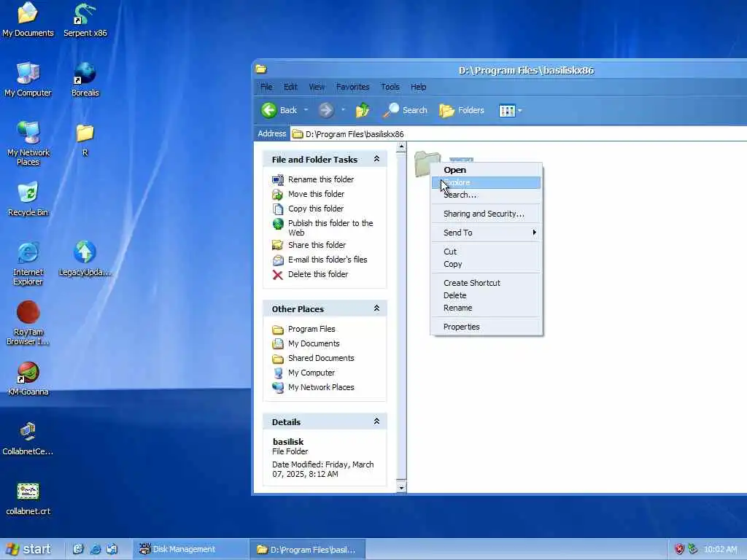
Task: Click Copy this folder task
Action: pos(308,209)
